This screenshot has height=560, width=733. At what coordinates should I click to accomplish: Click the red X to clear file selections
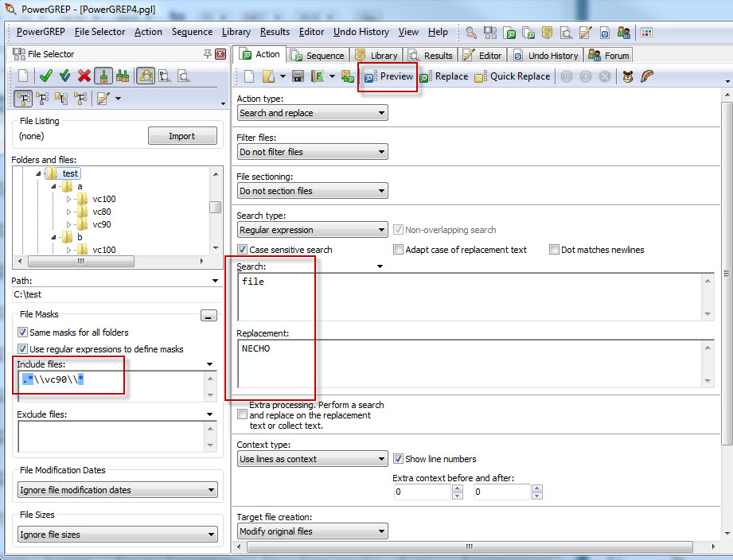pyautogui.click(x=83, y=76)
